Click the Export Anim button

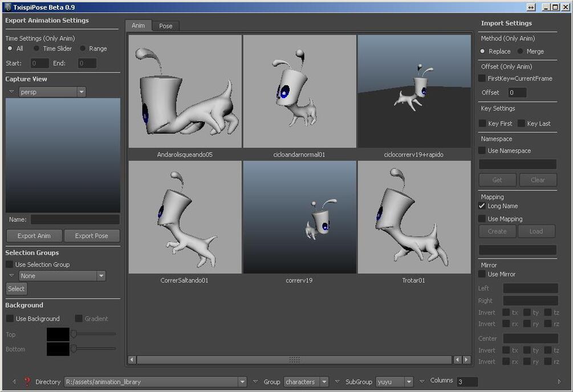coord(34,236)
